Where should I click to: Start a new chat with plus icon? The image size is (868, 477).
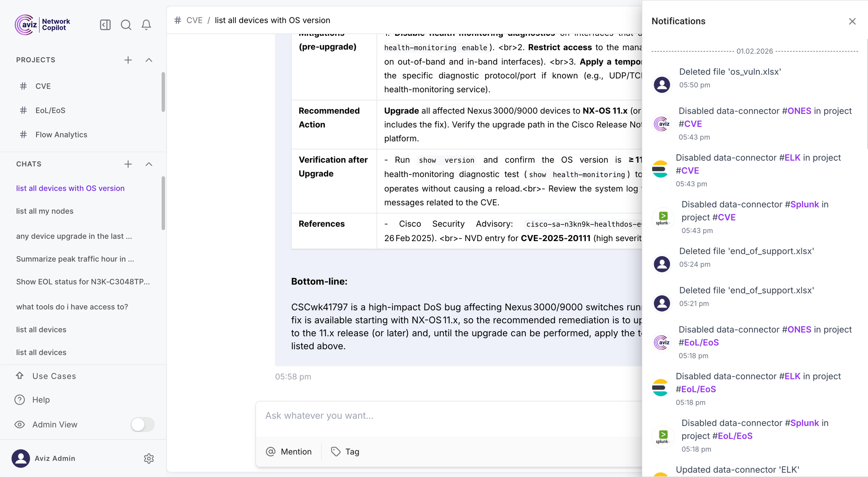[x=128, y=164]
